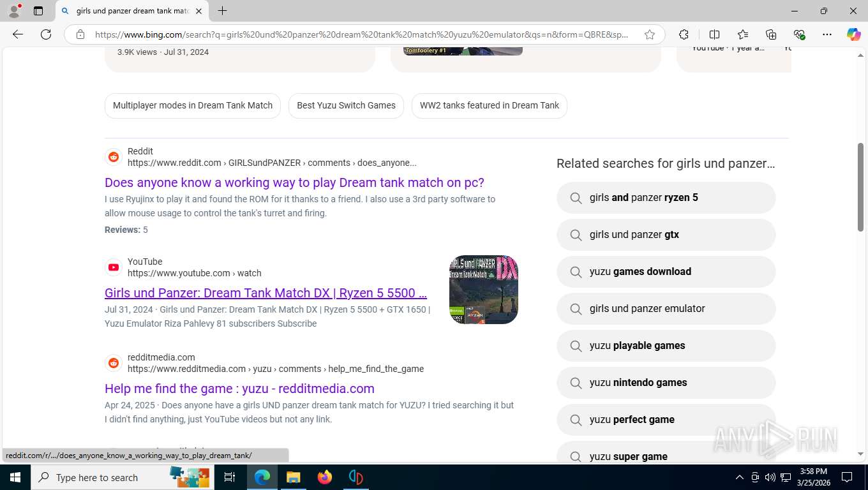
Task: Open the tab actions menu
Action: coord(38,11)
